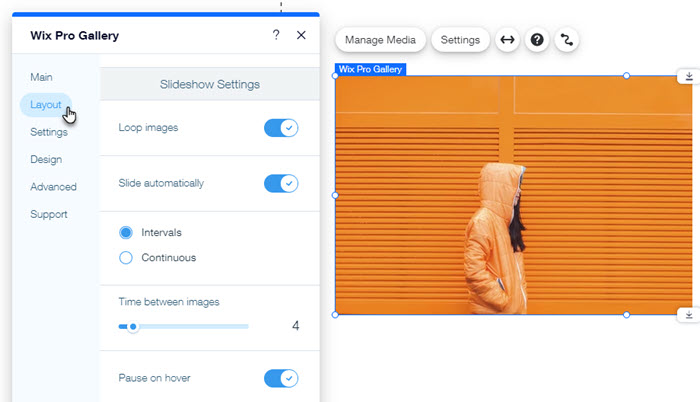Click the Manage Media button
The height and width of the screenshot is (402, 700).
pos(380,40)
